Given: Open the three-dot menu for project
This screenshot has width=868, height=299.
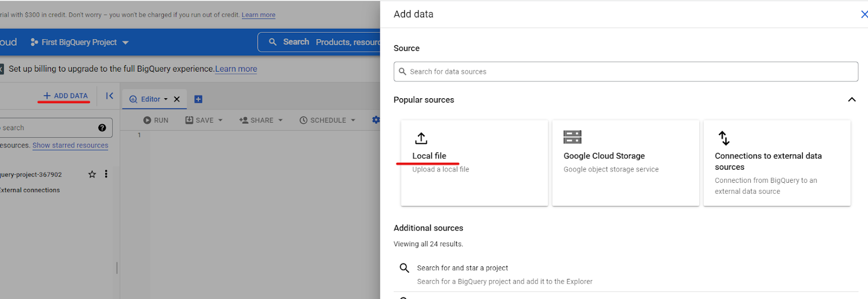Looking at the screenshot, I should click(106, 174).
